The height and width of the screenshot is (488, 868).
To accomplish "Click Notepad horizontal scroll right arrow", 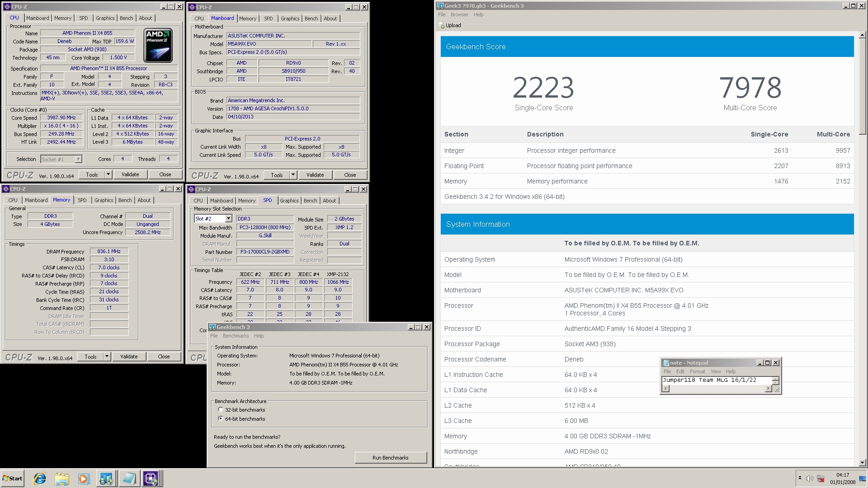I will coord(768,389).
